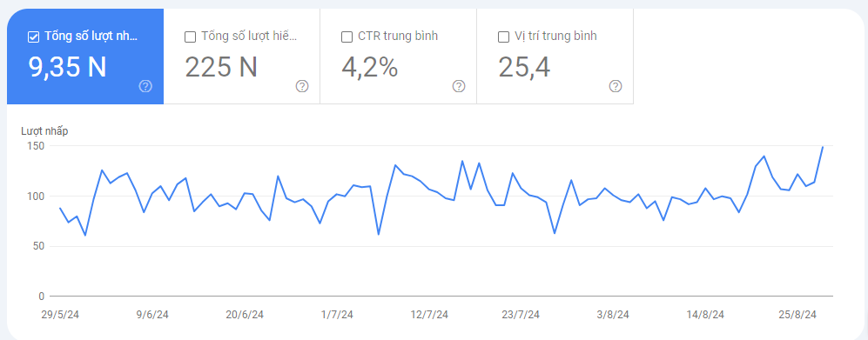Viewport: 868px width, 340px height.
Task: Click the 29/5/24 date label
Action: (x=60, y=315)
